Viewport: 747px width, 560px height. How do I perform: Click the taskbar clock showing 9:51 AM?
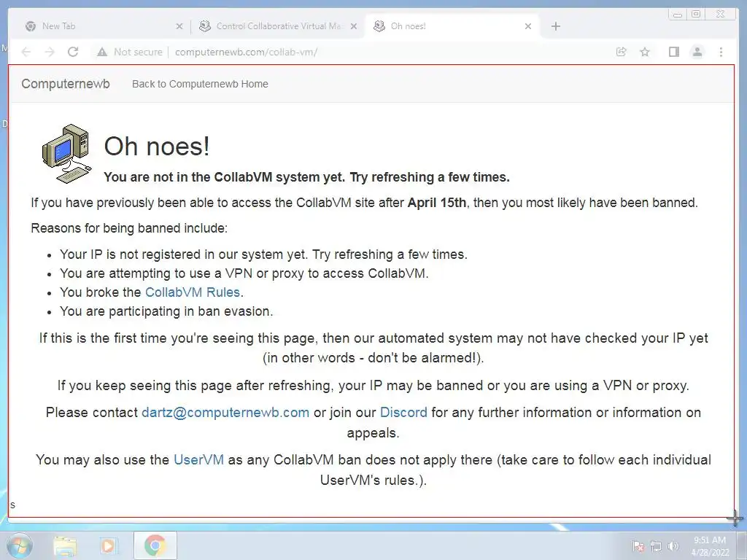(x=710, y=546)
